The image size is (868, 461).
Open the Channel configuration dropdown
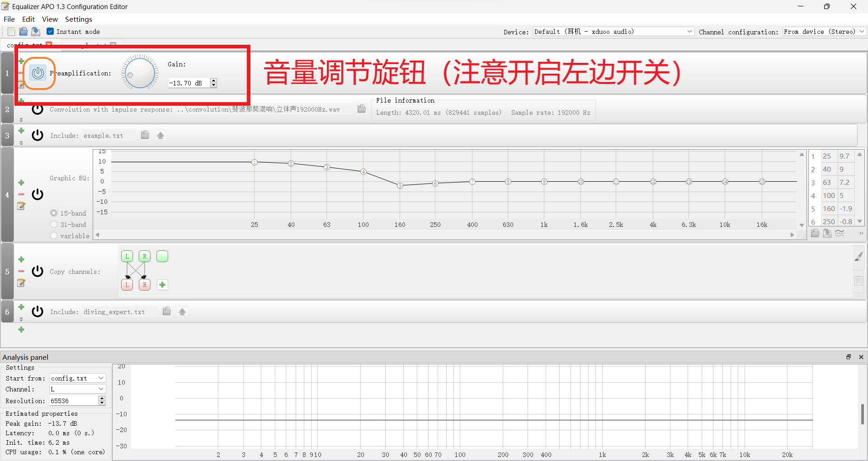tap(860, 31)
